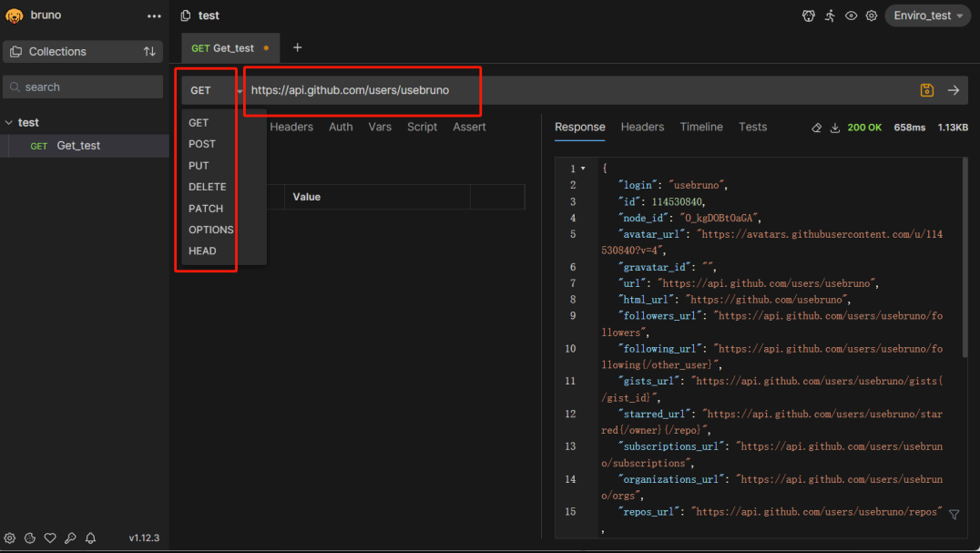Add a new request tab with plus

[298, 47]
